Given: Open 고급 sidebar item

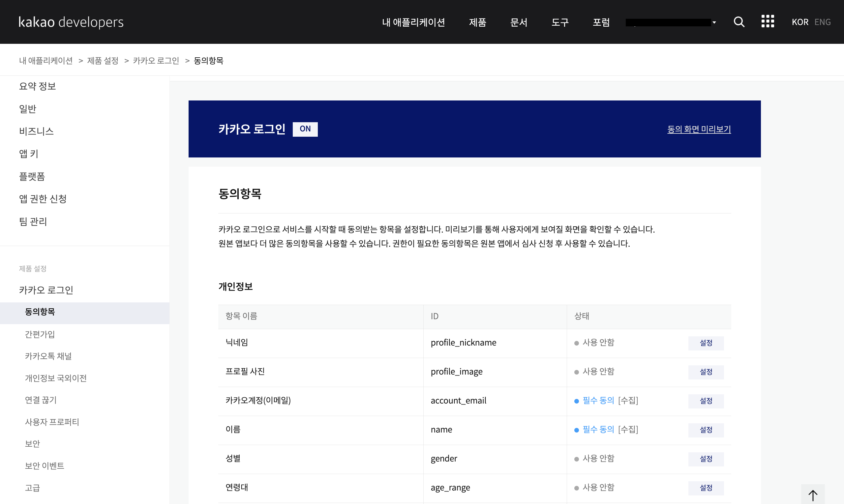Looking at the screenshot, I should pos(33,488).
